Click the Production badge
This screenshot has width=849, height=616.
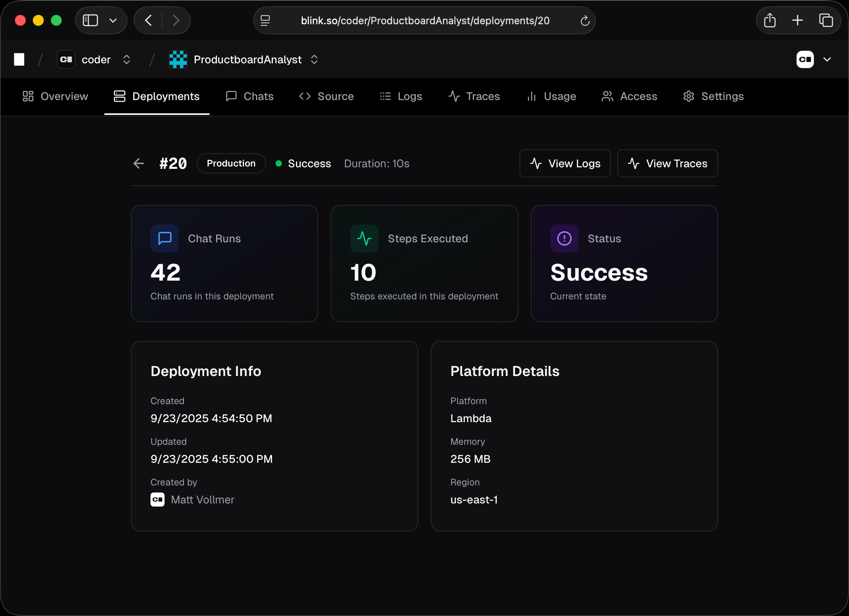pos(231,163)
